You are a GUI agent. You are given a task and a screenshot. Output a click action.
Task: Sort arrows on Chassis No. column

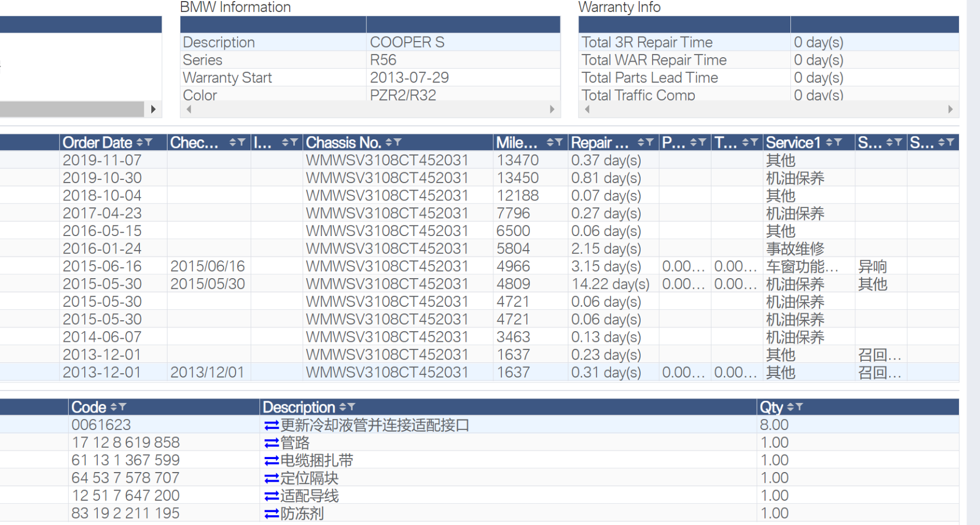389,143
